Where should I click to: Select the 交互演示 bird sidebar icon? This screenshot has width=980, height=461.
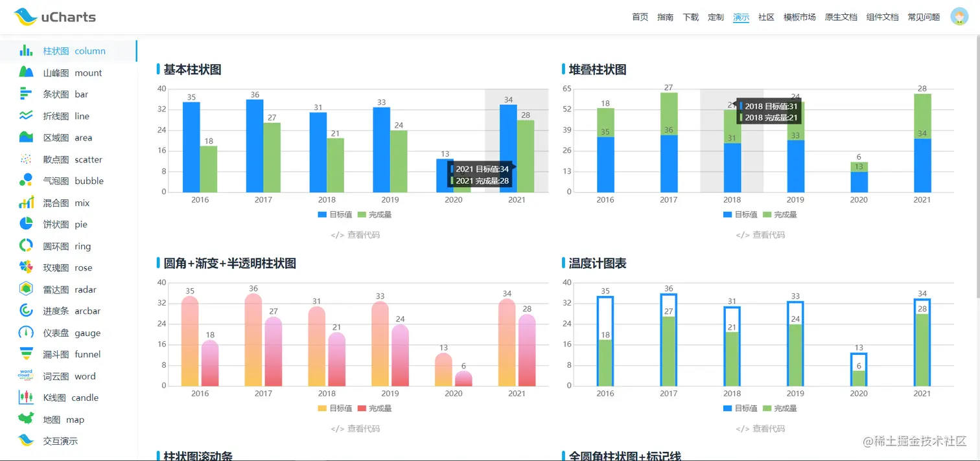(x=26, y=441)
